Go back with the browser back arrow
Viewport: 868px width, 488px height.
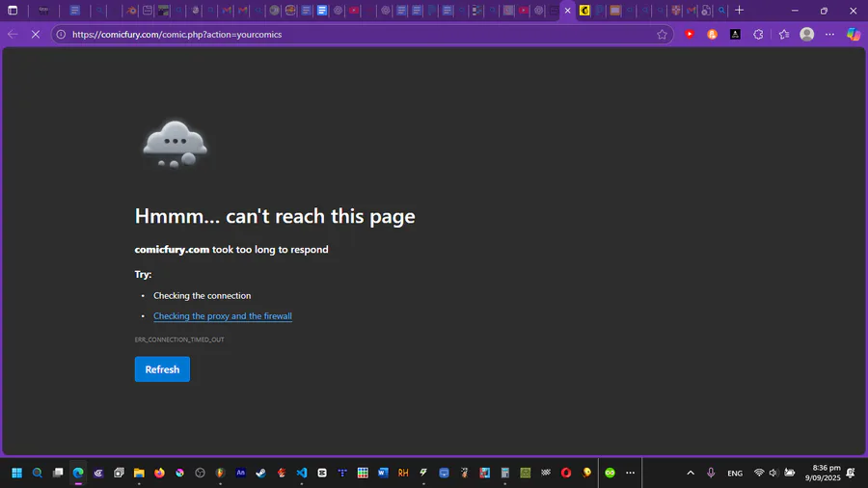(x=13, y=35)
